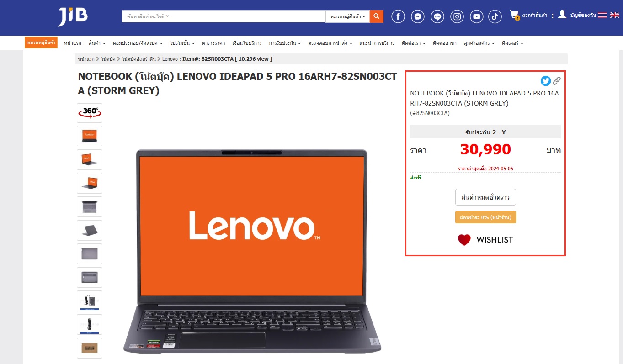Screen dimensions: 623x364
Task: Copy product link with chain icon
Action: click(x=556, y=81)
